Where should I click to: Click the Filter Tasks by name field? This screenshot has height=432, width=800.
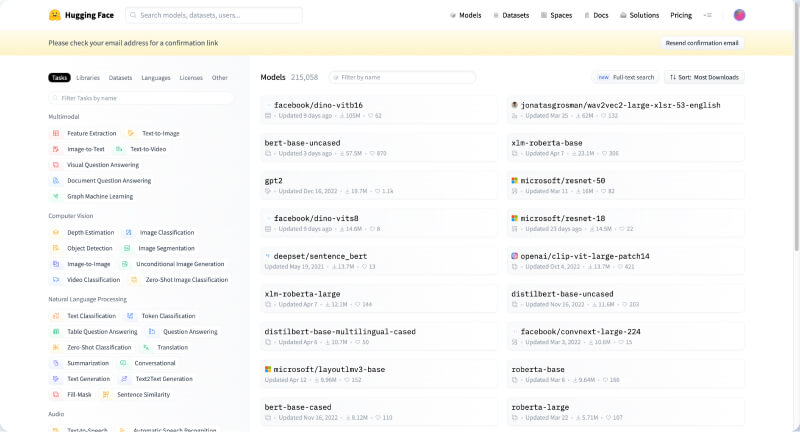pyautogui.click(x=141, y=98)
